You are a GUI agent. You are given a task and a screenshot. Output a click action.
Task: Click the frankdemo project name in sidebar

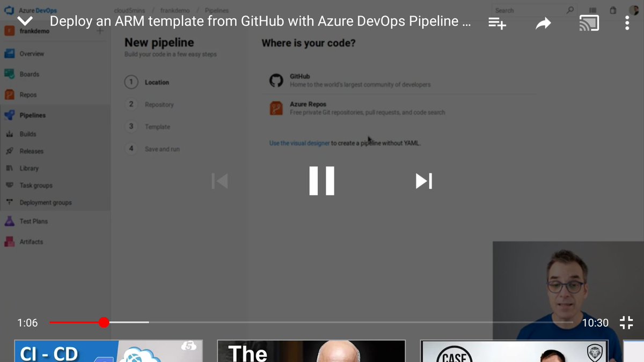coord(34,31)
